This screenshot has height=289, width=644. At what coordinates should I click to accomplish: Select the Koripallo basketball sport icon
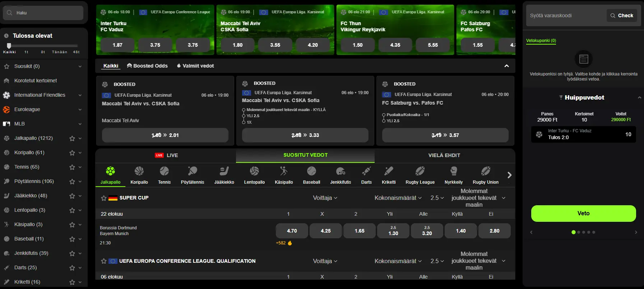click(x=139, y=171)
